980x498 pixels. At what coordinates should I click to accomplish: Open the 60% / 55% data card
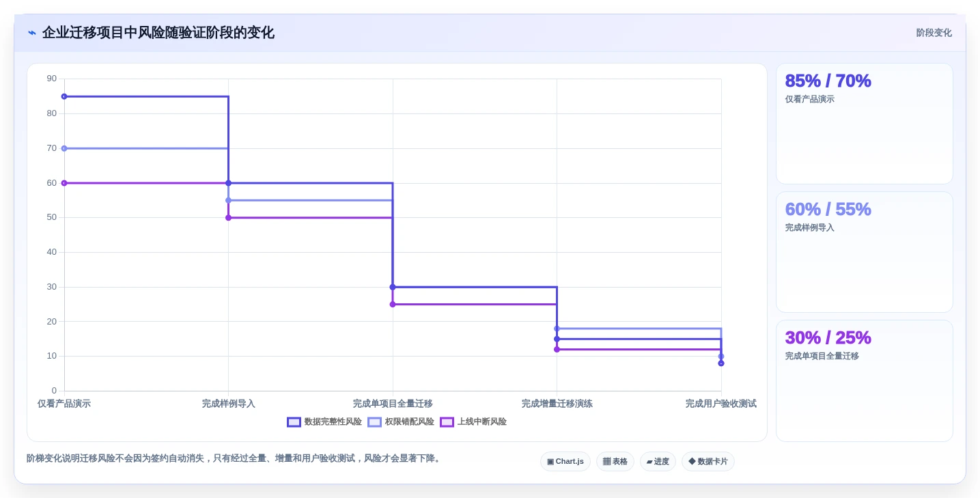(x=864, y=252)
